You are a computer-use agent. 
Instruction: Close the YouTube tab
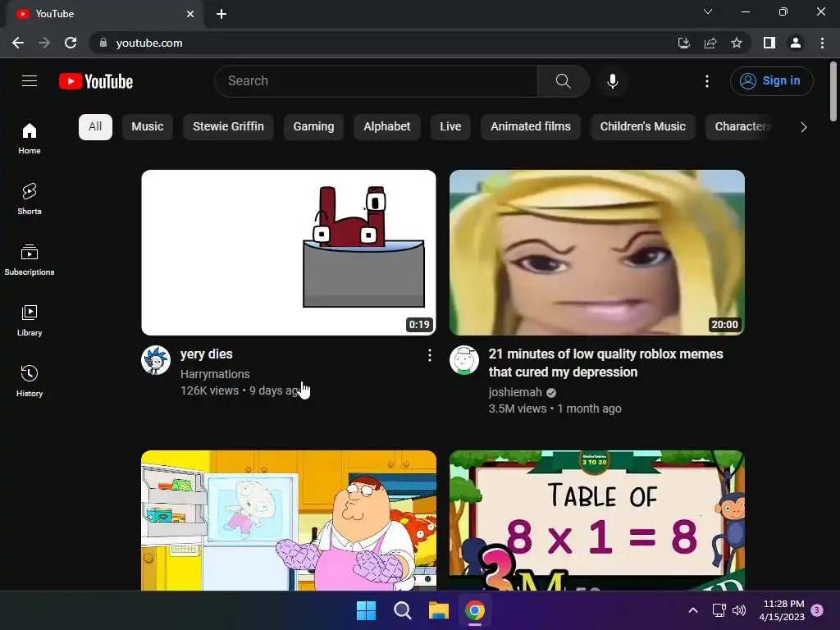coord(190,14)
